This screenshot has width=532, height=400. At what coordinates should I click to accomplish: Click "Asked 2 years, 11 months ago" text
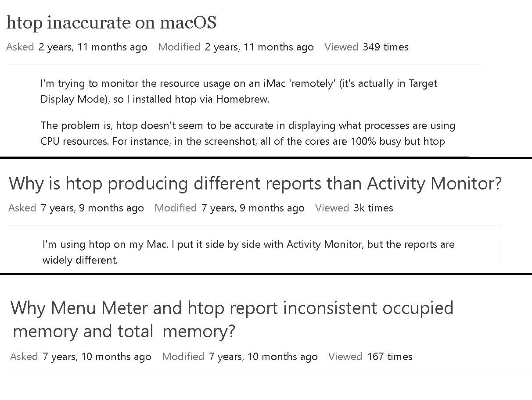(x=77, y=47)
